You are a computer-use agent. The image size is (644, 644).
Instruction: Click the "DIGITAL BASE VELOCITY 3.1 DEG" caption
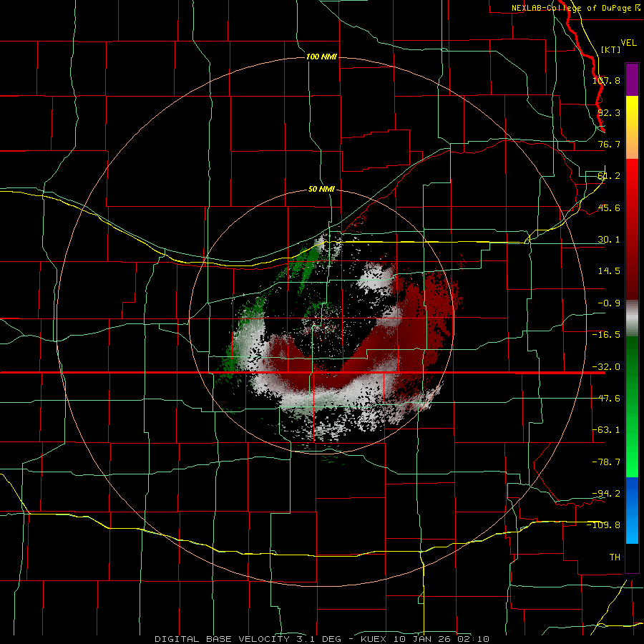(x=248, y=639)
